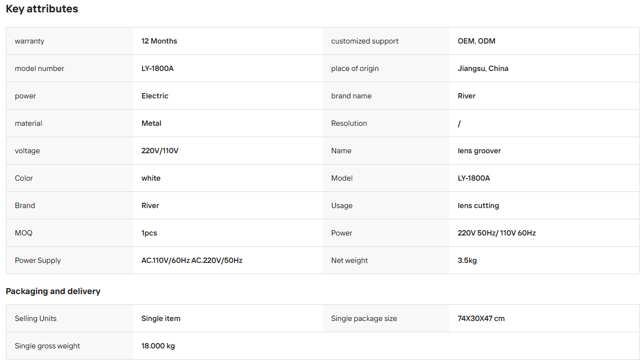
Task: Select the 1pcs MOQ value
Action: point(149,233)
